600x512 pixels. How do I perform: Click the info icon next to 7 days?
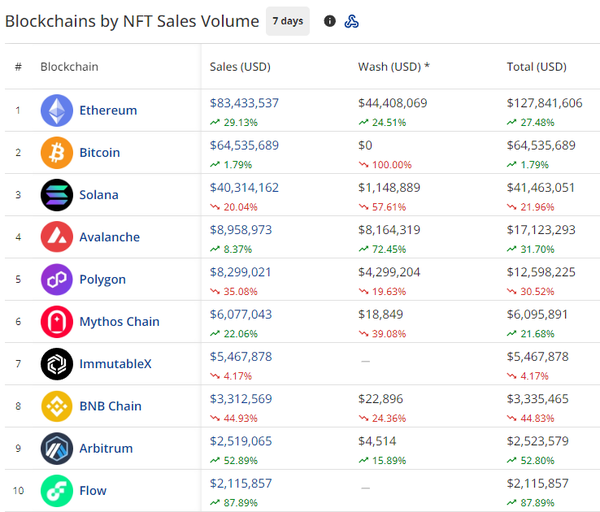click(x=330, y=21)
